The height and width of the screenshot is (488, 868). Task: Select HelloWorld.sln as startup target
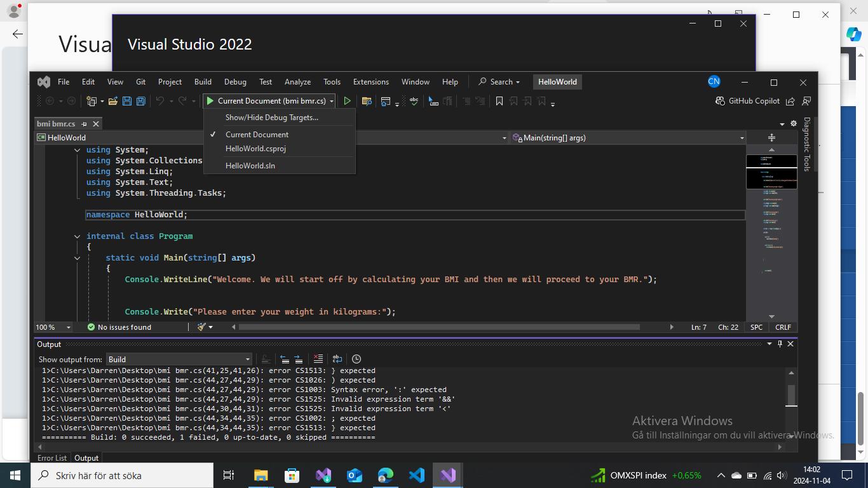pyautogui.click(x=250, y=166)
